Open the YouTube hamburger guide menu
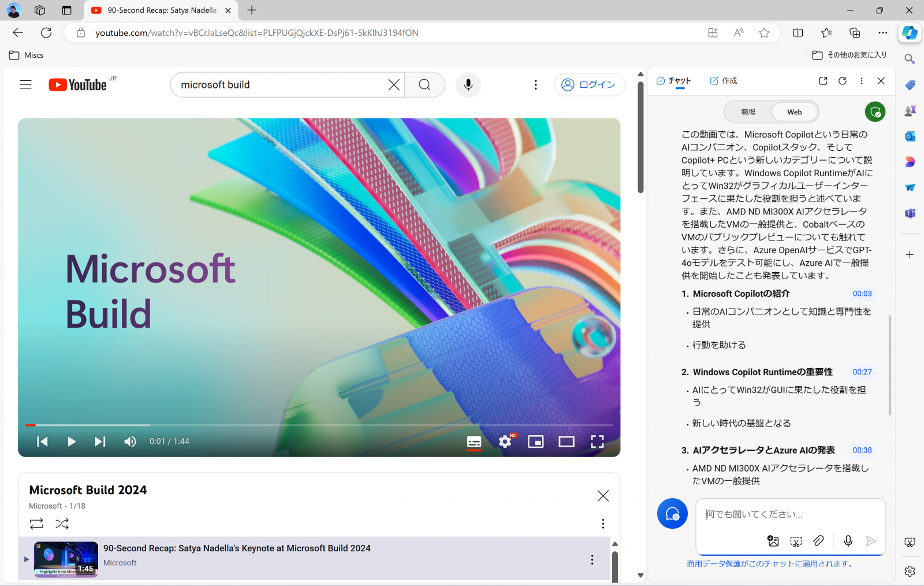 pyautogui.click(x=25, y=85)
